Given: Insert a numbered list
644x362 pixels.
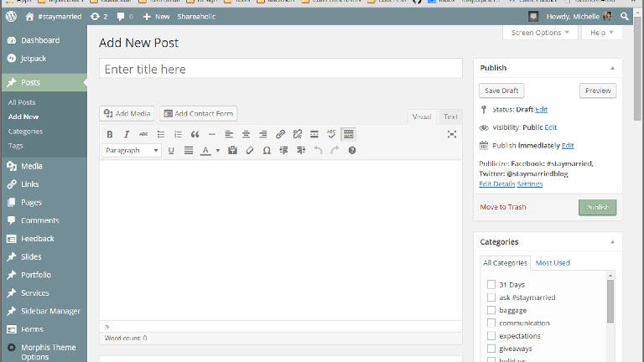Looking at the screenshot, I should (x=178, y=134).
